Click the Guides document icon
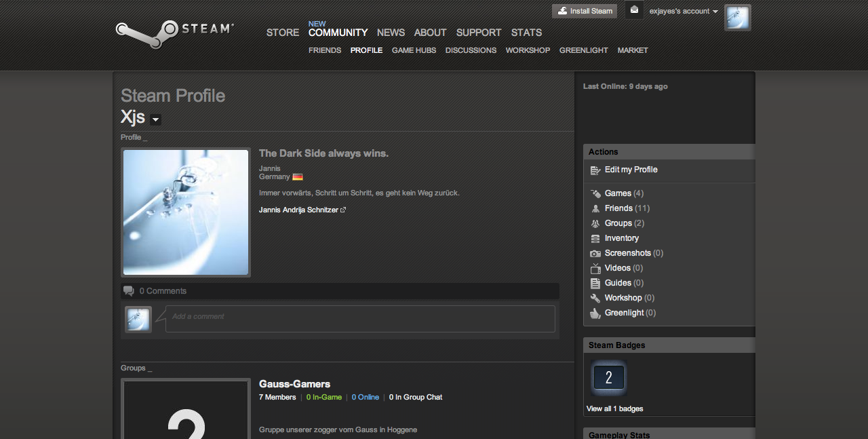The image size is (868, 439). click(595, 283)
